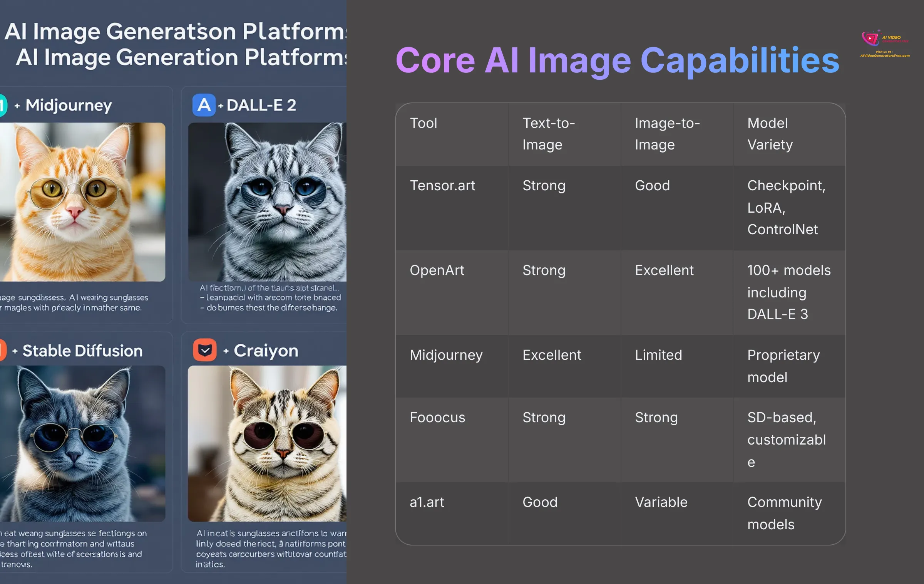Click 'Strong' Text-to-Image in Tensor.art row
The height and width of the screenshot is (584, 924).
(x=544, y=186)
